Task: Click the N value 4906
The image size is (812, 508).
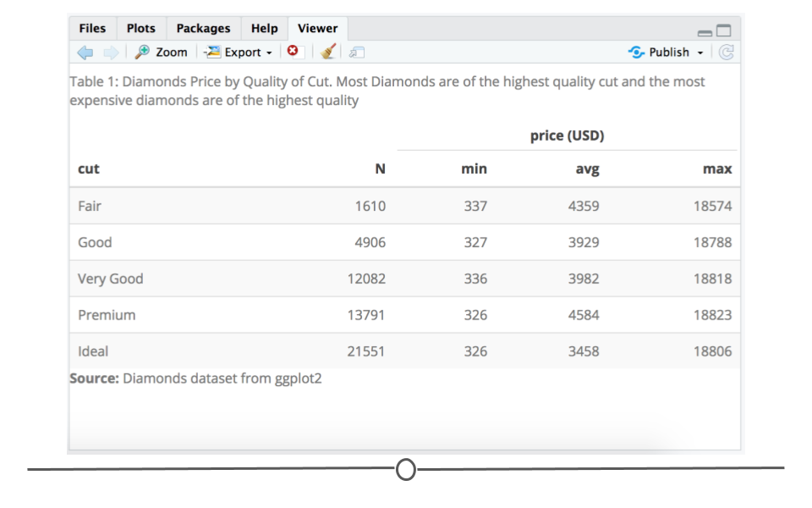Action: tap(370, 243)
